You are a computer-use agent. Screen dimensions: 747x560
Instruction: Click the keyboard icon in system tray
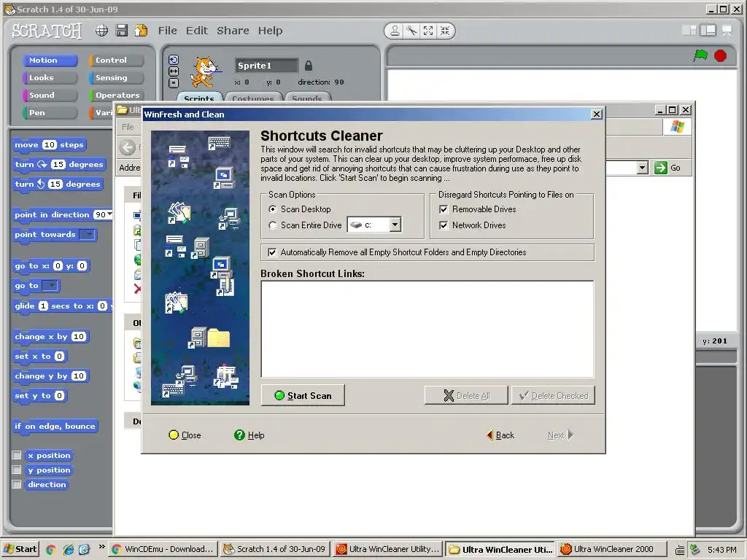tap(681, 550)
